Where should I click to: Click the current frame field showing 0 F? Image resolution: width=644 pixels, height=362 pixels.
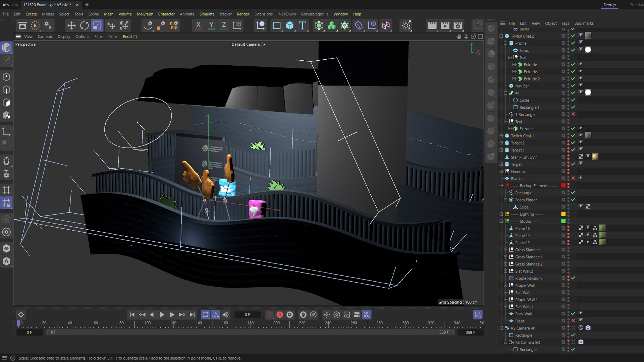(247, 315)
